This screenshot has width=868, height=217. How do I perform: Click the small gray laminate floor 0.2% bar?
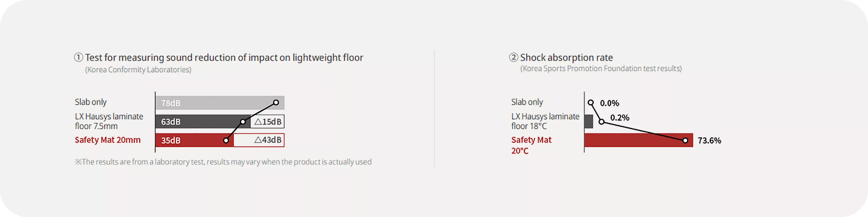[x=589, y=121]
